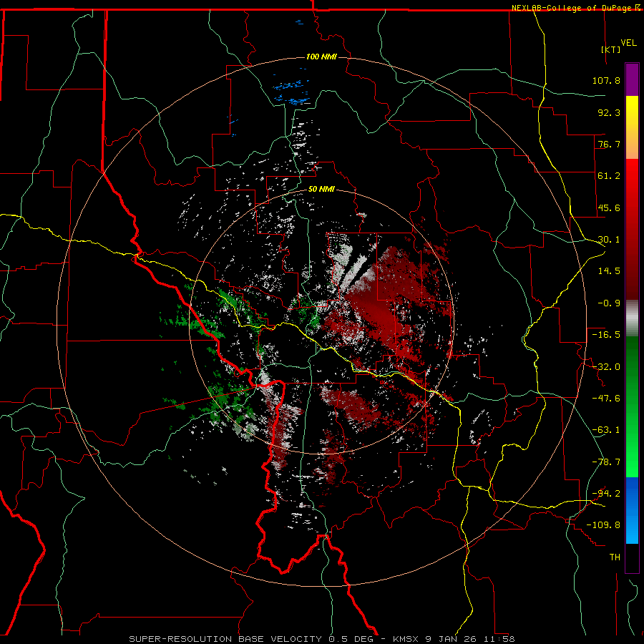This screenshot has height=644, width=644.
Task: Click the -32.0 velocity scale value
Action: (606, 367)
